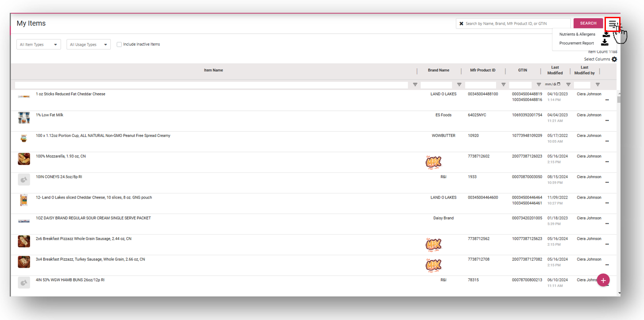Image resolution: width=644 pixels, height=320 pixels.
Task: Click Mfr Product ID '64025NYC'
Action: (x=477, y=115)
